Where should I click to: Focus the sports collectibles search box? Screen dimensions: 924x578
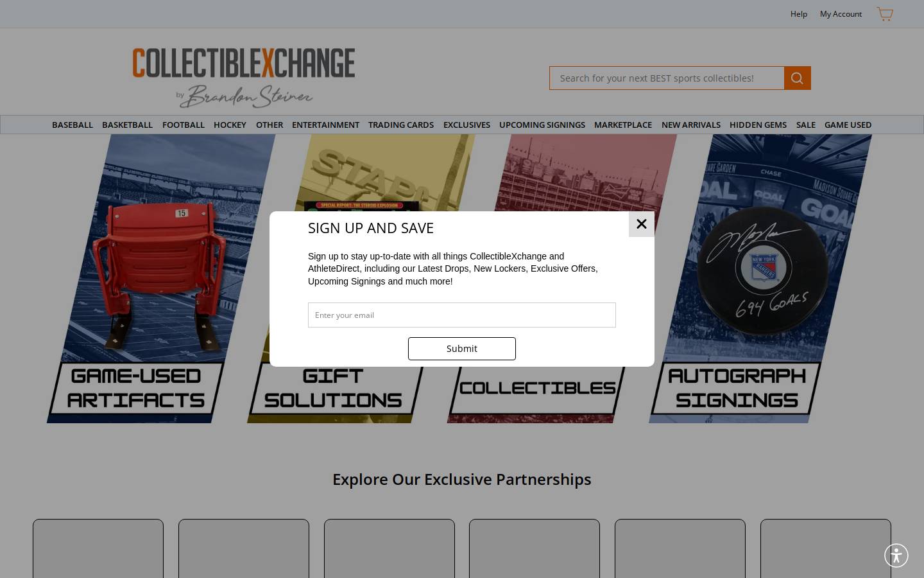[x=667, y=78]
